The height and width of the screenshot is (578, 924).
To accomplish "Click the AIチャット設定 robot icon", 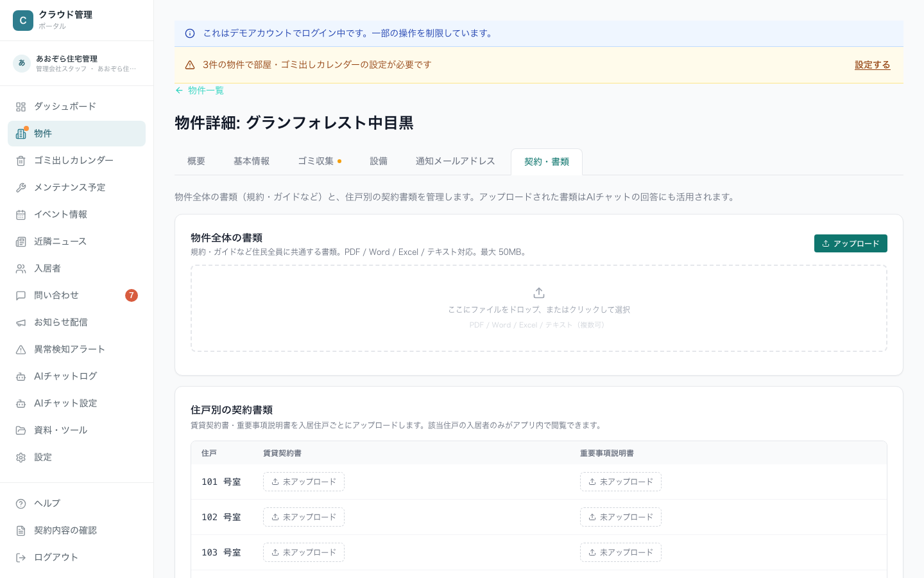I will click(21, 403).
